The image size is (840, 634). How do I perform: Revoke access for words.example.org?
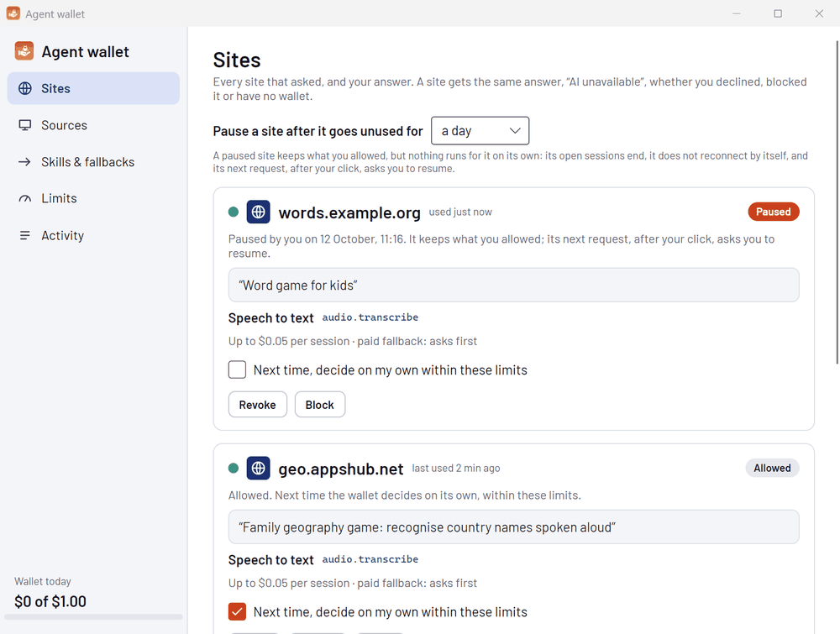258,405
